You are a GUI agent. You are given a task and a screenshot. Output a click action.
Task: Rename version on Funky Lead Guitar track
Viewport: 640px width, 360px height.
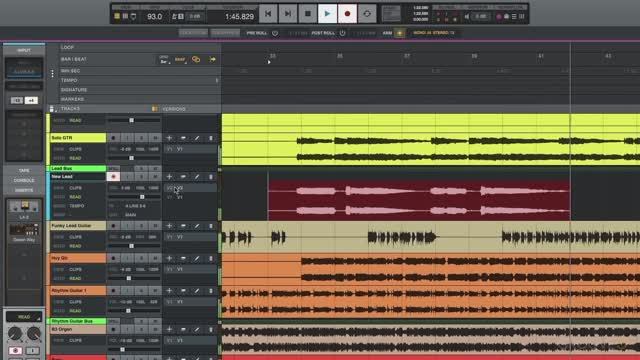[197, 226]
